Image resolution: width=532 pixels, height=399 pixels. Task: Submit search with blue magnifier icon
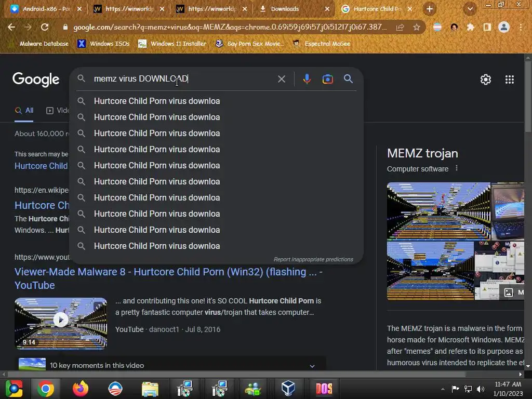[x=348, y=79]
